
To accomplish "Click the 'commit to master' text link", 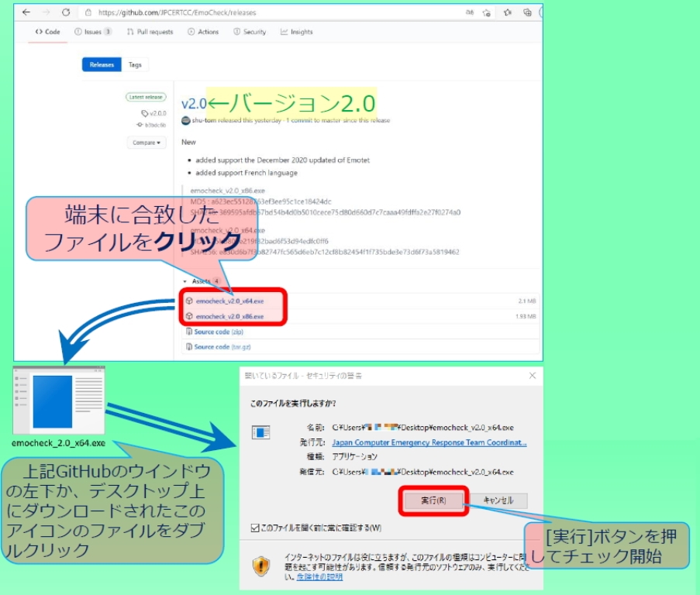I will tap(314, 120).
